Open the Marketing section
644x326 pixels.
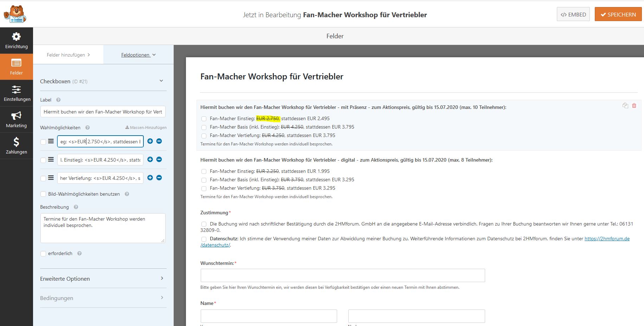coord(17,119)
